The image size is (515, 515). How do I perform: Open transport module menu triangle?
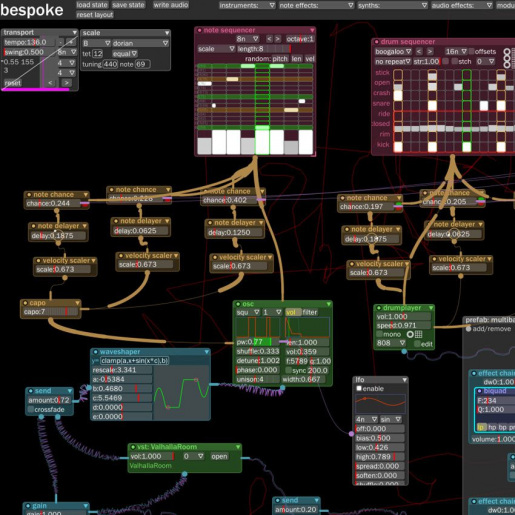[75, 33]
